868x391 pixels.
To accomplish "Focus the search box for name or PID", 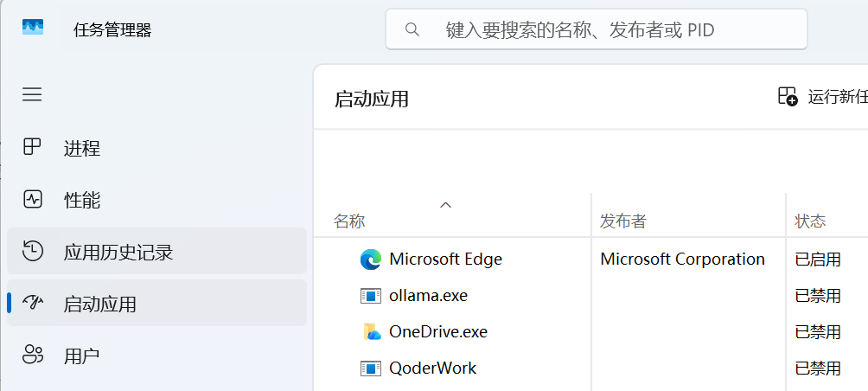I will point(597,29).
